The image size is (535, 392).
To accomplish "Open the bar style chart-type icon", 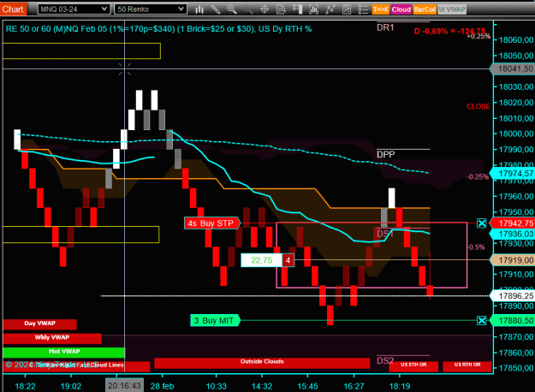I will (x=199, y=9).
